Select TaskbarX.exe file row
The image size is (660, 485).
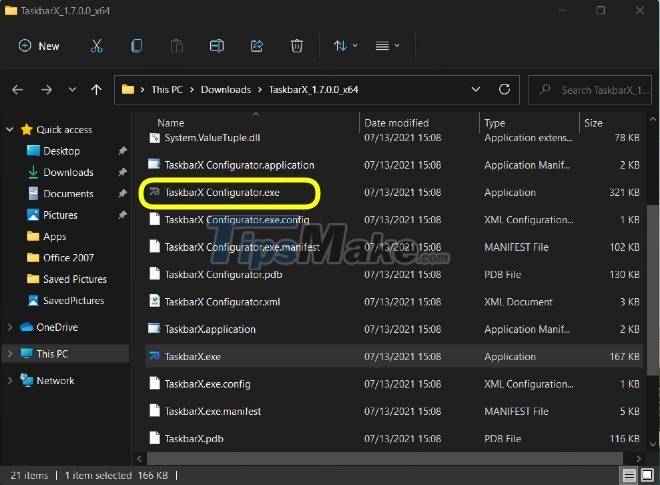pos(394,356)
